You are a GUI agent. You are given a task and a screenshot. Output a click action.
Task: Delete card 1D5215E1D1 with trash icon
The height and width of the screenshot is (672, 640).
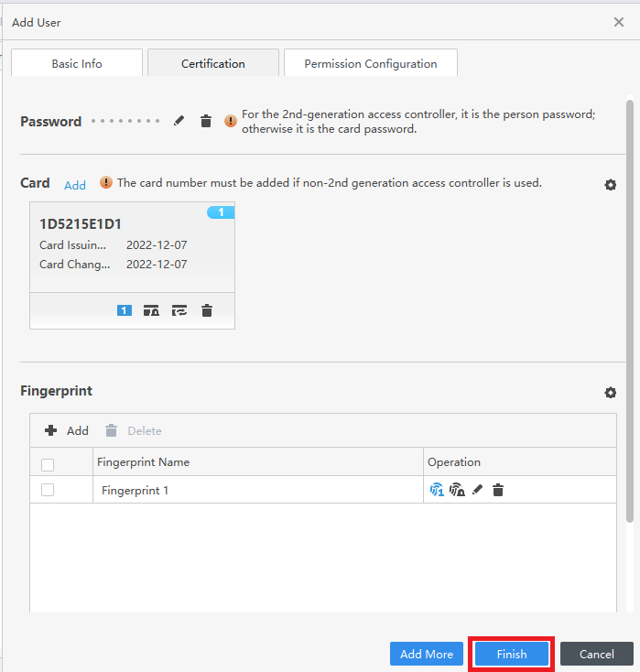tap(207, 310)
